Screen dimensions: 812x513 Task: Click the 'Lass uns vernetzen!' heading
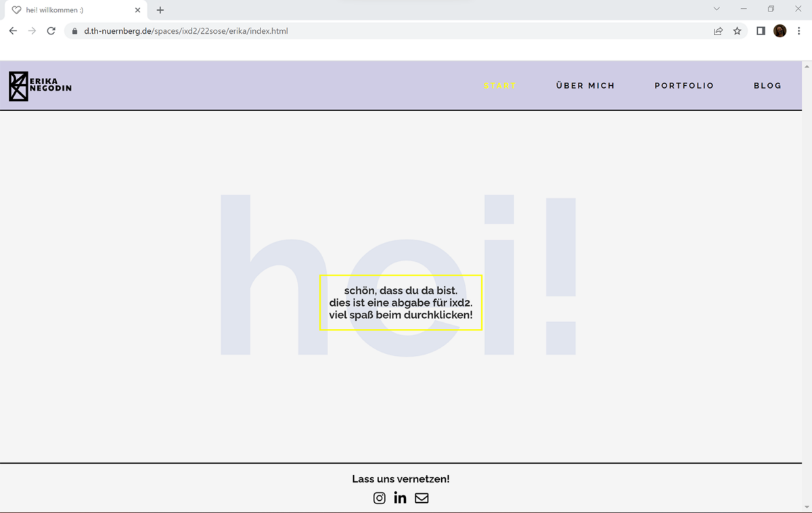point(401,479)
